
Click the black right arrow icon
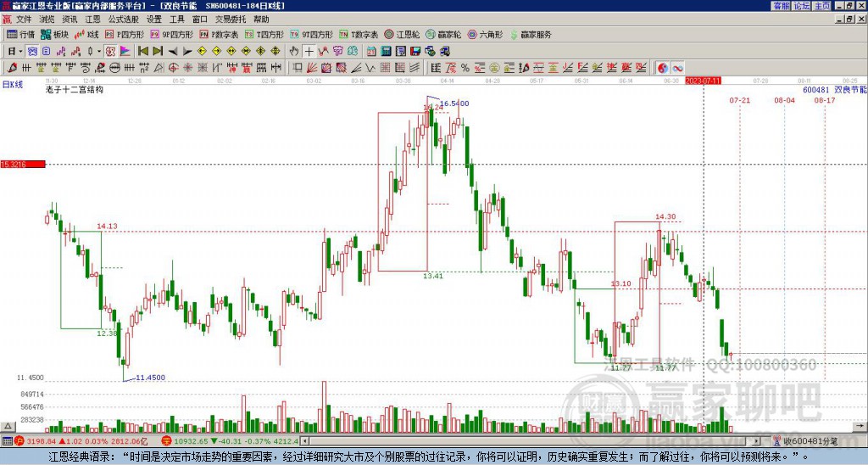187,52
